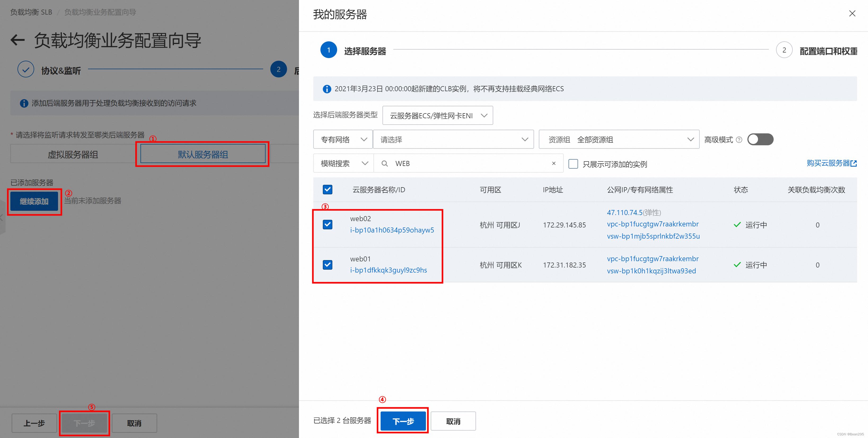Click the 协议&监听 checkmark step icon
The image size is (868, 438).
[26, 69]
